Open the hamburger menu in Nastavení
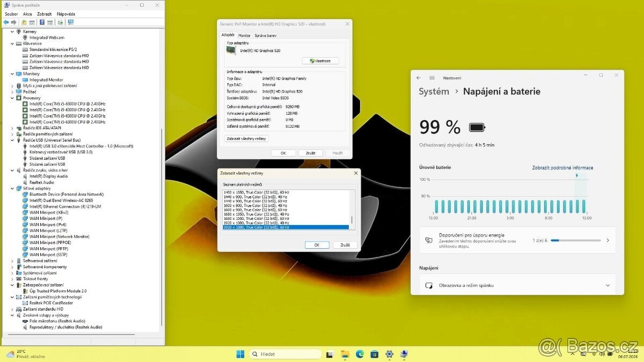This screenshot has height=362, width=644. click(431, 78)
